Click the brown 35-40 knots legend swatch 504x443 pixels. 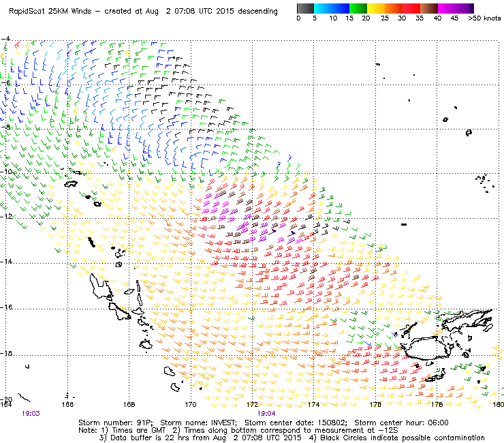point(429,8)
